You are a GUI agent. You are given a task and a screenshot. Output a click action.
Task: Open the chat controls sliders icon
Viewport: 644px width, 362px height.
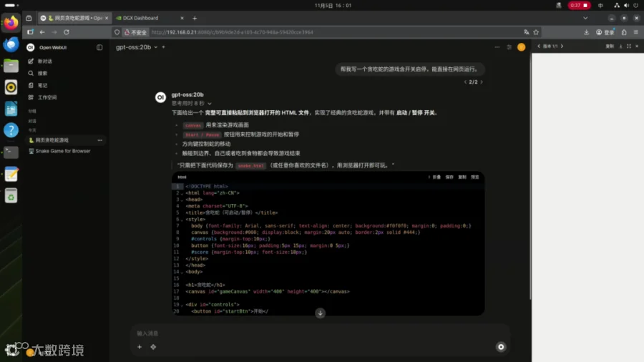coord(509,47)
